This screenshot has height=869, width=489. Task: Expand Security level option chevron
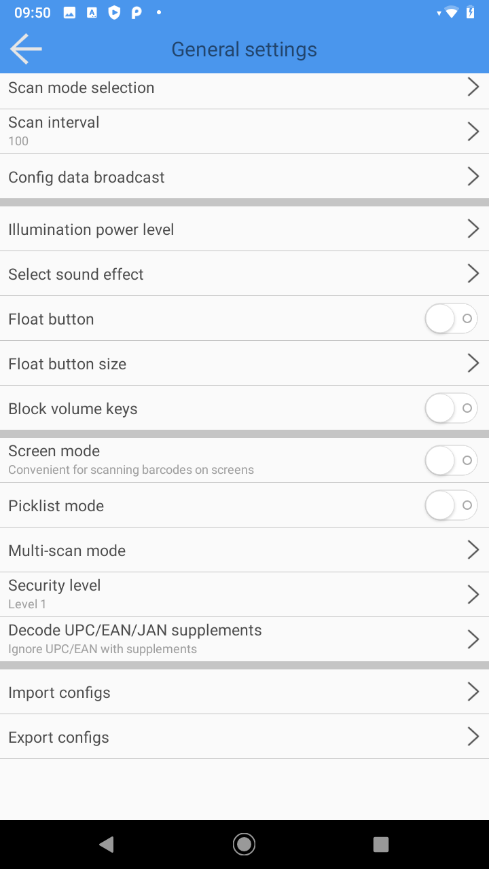coord(473,594)
